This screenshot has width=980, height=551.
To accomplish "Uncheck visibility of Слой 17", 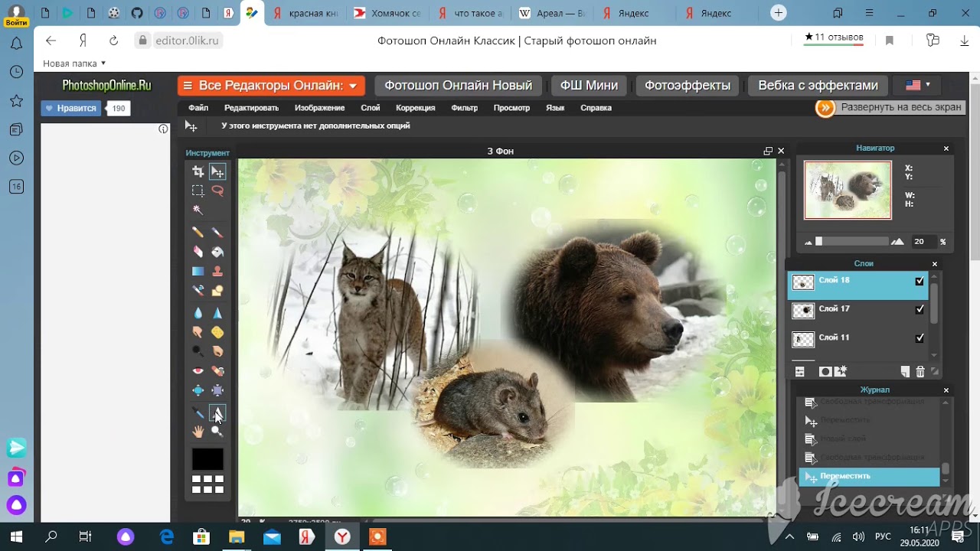I will pos(920,310).
